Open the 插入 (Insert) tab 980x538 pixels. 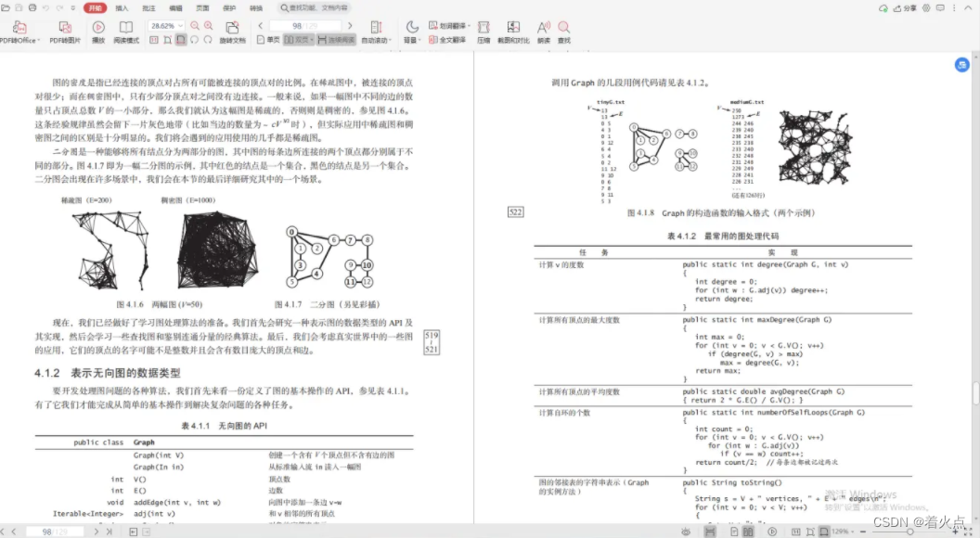point(122,8)
